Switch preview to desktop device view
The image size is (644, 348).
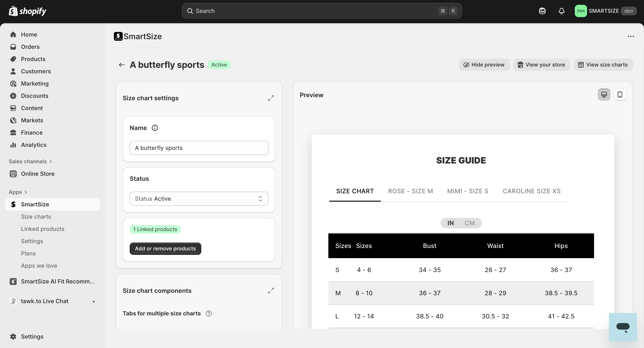(604, 95)
